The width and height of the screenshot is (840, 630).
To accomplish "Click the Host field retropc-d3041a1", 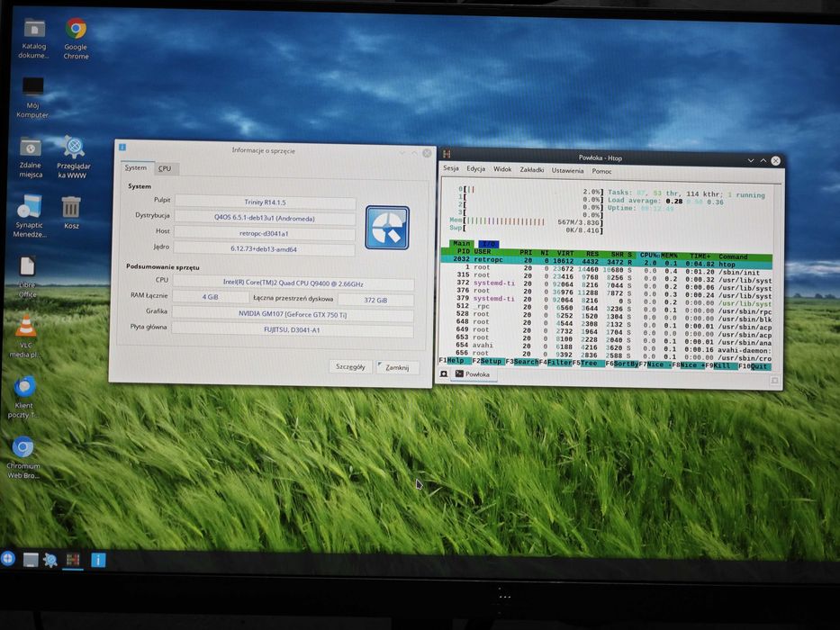I will click(264, 234).
